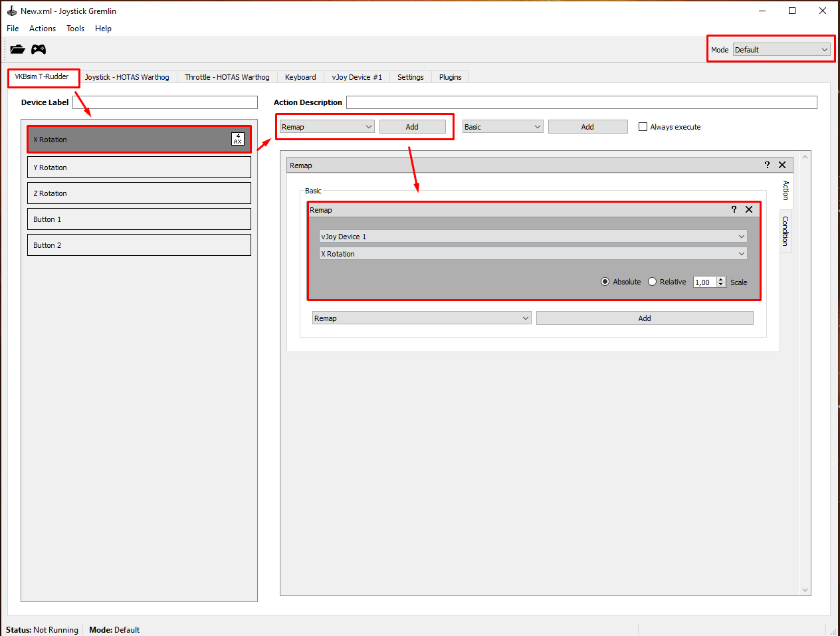
Task: Click Add beside lower Remap dropdown
Action: point(645,318)
